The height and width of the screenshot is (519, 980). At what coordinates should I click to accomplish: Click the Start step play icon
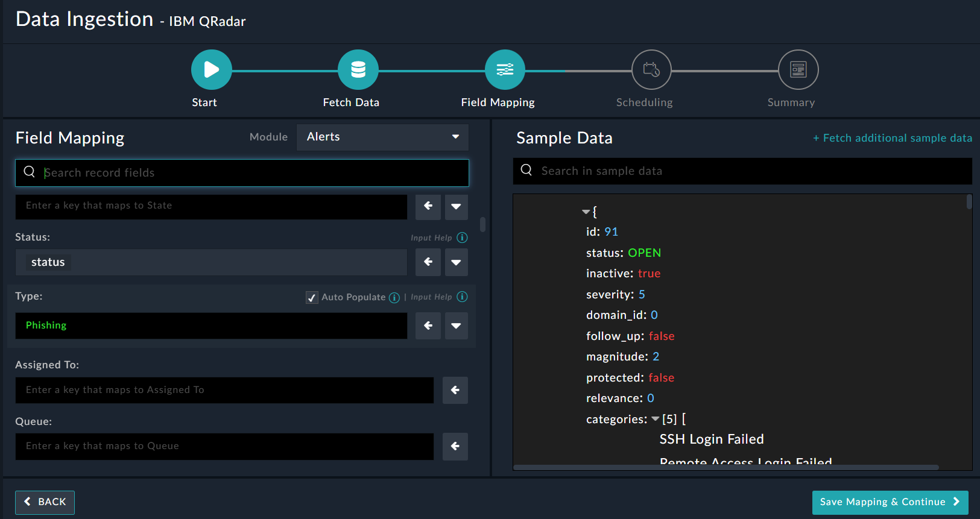(x=212, y=70)
